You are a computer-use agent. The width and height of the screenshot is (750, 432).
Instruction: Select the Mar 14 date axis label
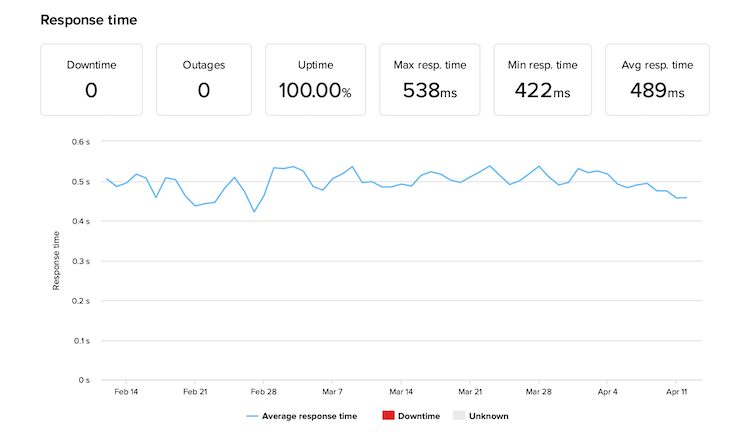click(401, 392)
